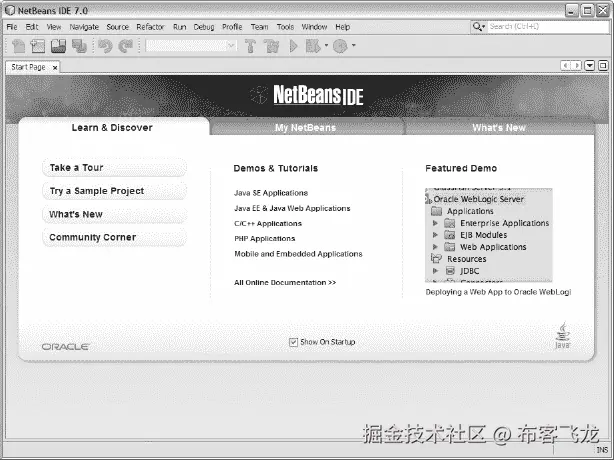This screenshot has height=460, width=614.
Task: Click the Open Project toolbar icon
Action: pos(58,46)
